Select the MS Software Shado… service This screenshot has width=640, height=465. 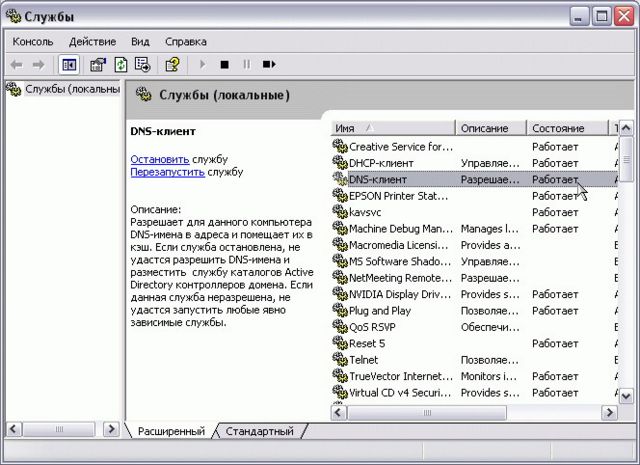(400, 261)
